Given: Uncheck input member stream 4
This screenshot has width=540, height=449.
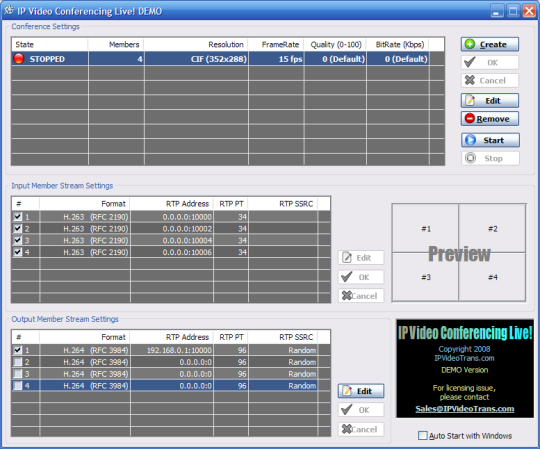Looking at the screenshot, I should pos(18,252).
